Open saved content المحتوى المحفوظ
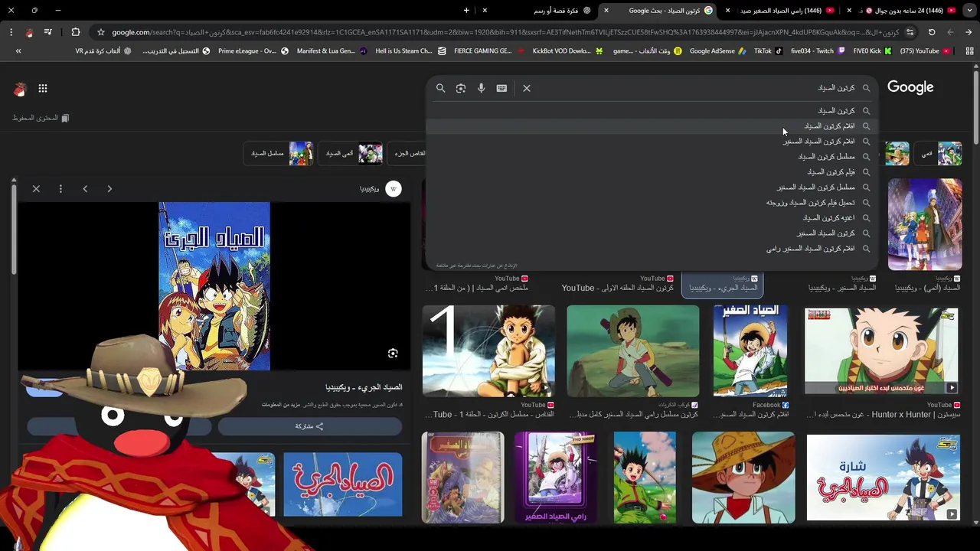The width and height of the screenshot is (980, 551). click(x=40, y=118)
